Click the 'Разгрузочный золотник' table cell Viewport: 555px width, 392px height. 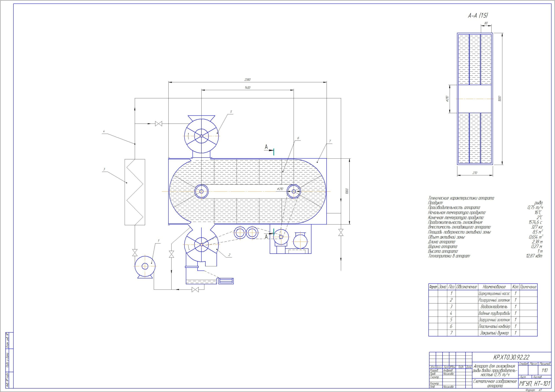click(x=495, y=300)
